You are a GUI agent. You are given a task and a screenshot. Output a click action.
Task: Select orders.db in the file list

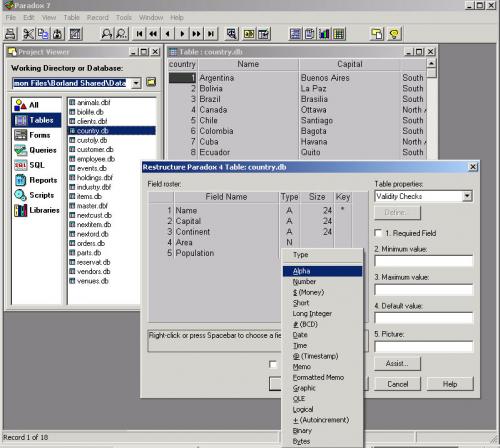pyautogui.click(x=91, y=243)
